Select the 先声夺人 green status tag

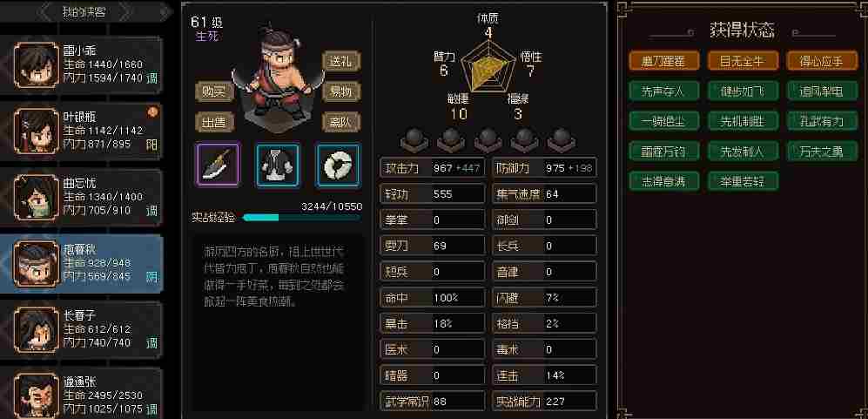663,91
